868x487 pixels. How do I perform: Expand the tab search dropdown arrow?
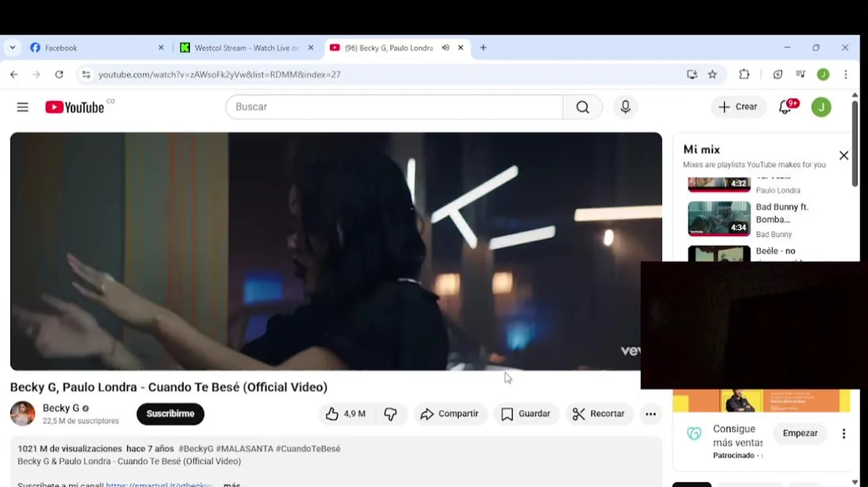(12, 48)
